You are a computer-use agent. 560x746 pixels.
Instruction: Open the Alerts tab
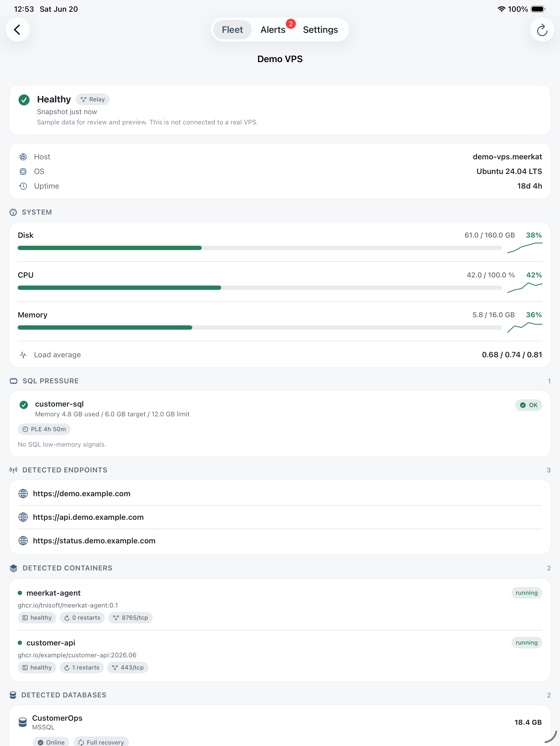(x=273, y=29)
